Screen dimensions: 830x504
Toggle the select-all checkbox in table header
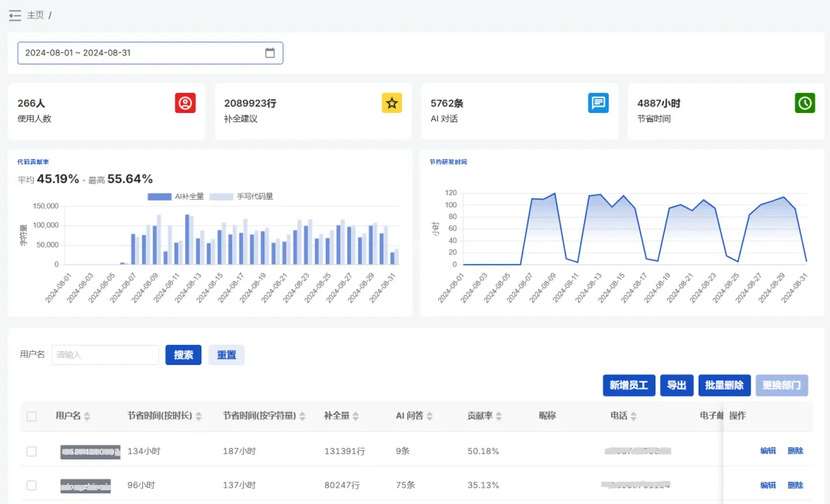(x=32, y=416)
